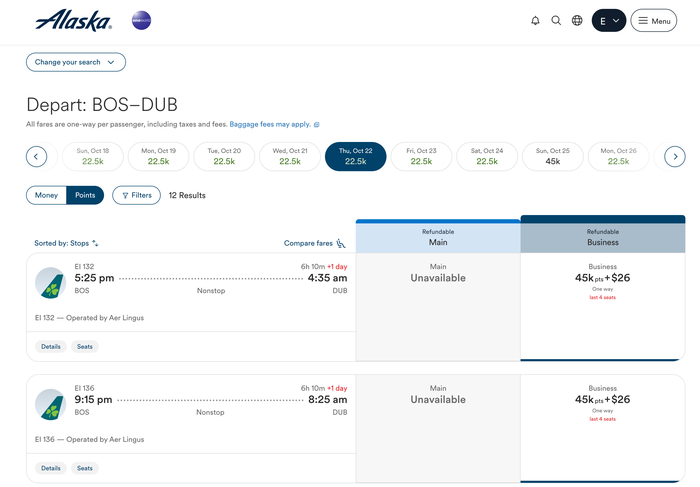Open language globe icon
Screen dimensions: 700x487
(x=577, y=21)
